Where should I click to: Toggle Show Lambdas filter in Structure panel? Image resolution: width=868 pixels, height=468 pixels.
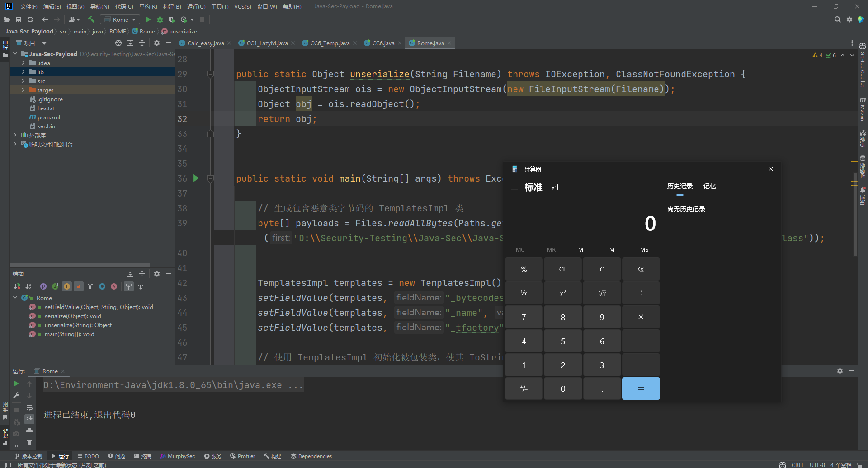(114, 286)
